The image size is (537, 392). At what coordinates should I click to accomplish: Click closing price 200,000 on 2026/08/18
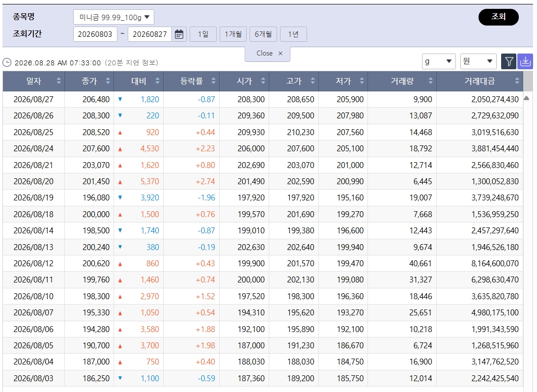pos(96,214)
